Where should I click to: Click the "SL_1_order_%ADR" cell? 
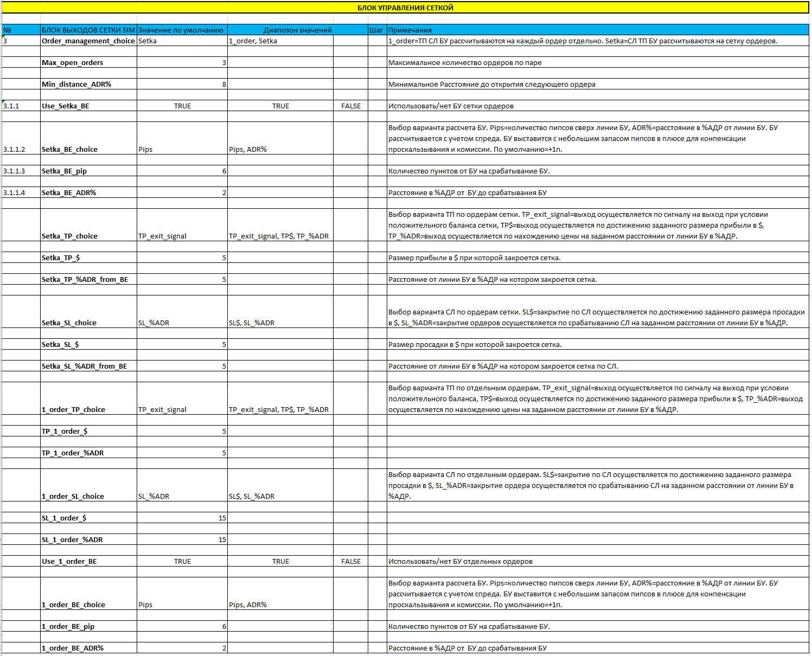(x=88, y=539)
